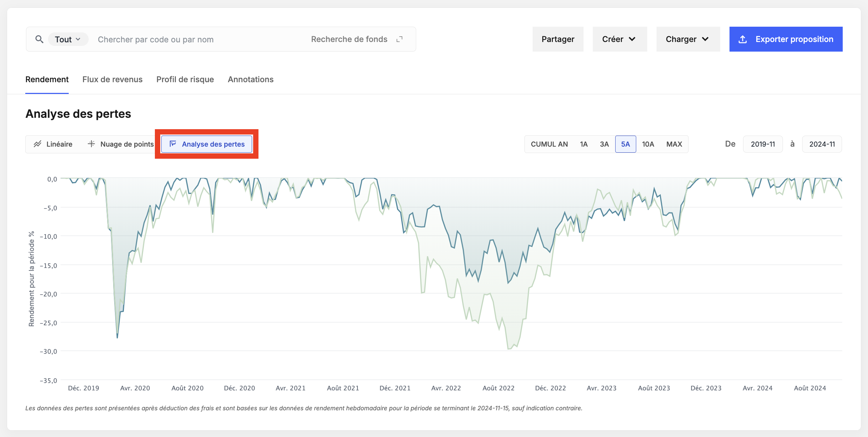868x437 pixels.
Task: Edit the start date 2019-11 field
Action: coord(763,144)
